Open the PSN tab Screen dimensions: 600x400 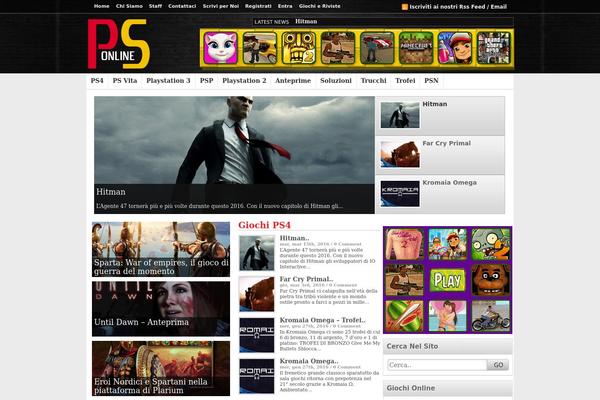tap(431, 81)
